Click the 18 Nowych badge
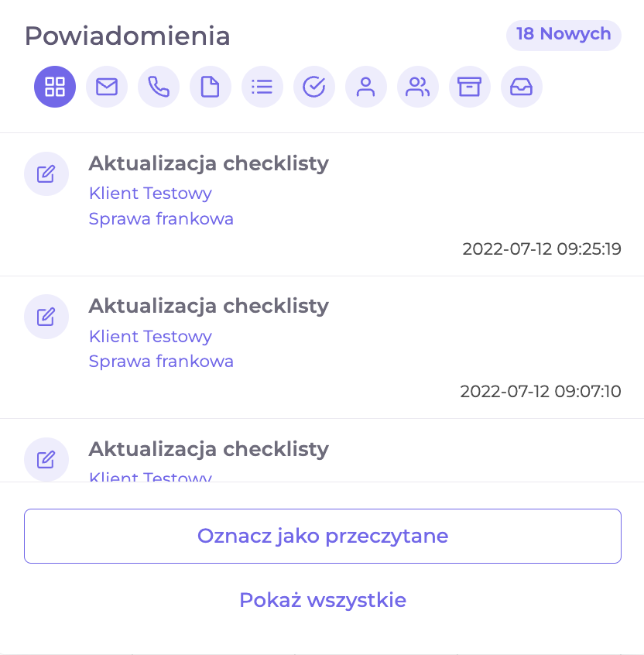The width and height of the screenshot is (644, 655). click(563, 35)
